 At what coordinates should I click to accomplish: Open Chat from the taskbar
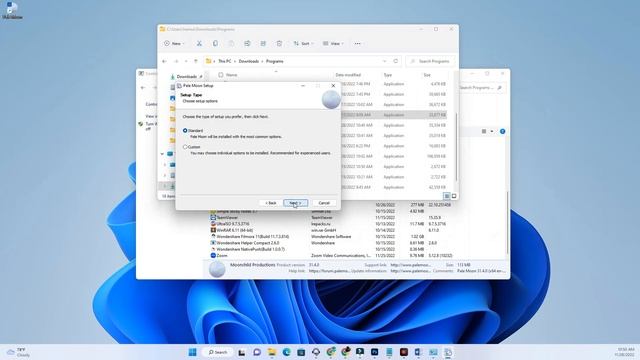click(x=257, y=352)
